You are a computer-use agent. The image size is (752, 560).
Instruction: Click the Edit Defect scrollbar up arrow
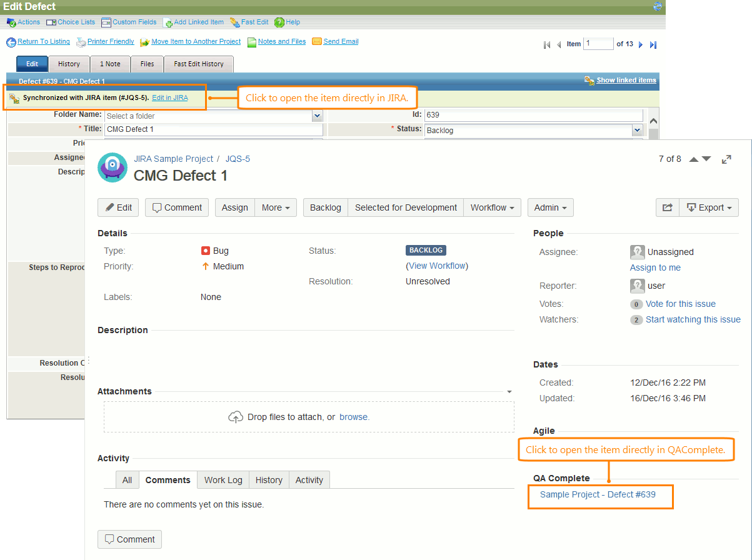(653, 121)
